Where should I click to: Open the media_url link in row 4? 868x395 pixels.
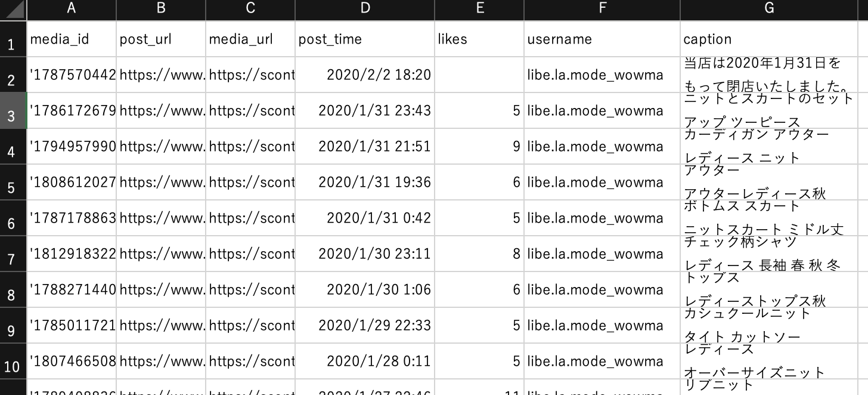(250, 146)
